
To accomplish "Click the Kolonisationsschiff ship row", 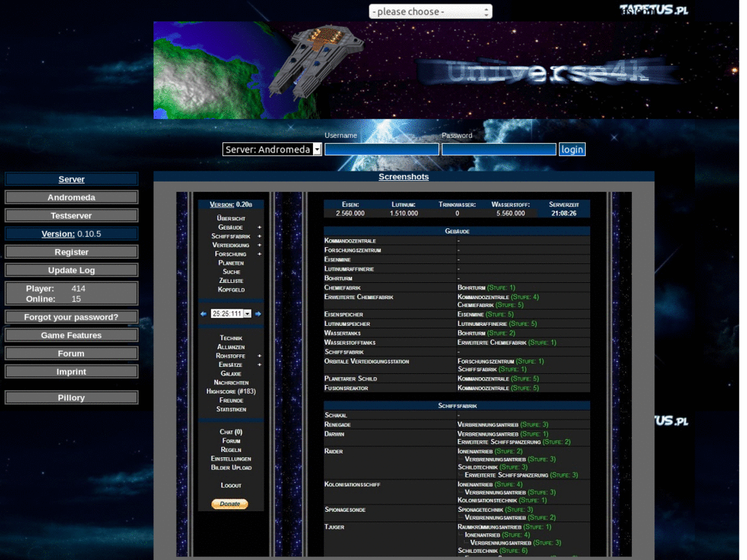I will pyautogui.click(x=457, y=492).
